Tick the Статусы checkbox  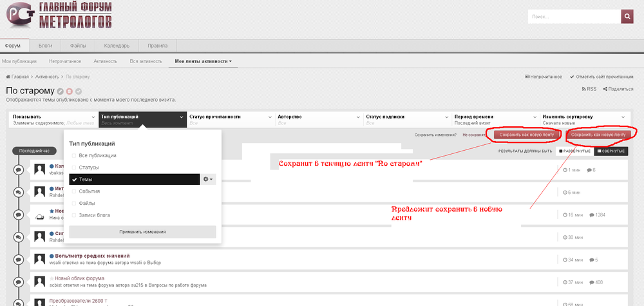(x=74, y=167)
